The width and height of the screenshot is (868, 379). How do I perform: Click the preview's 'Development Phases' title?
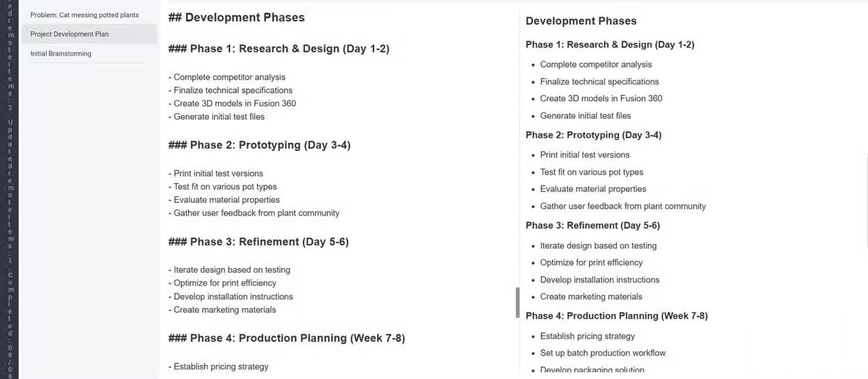point(581,21)
